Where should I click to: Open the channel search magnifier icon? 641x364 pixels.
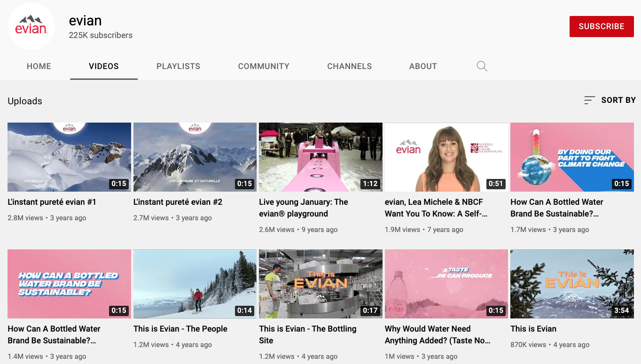[x=482, y=66]
